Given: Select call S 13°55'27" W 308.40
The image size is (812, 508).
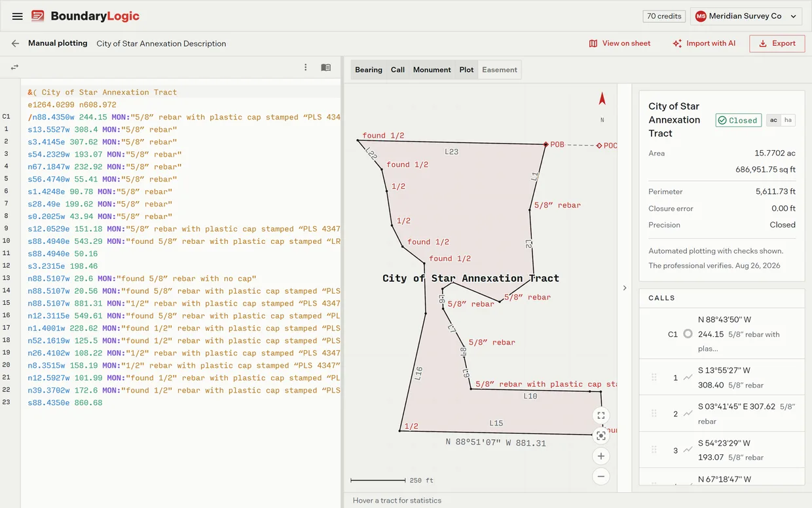Looking at the screenshot, I should pyautogui.click(x=722, y=377).
